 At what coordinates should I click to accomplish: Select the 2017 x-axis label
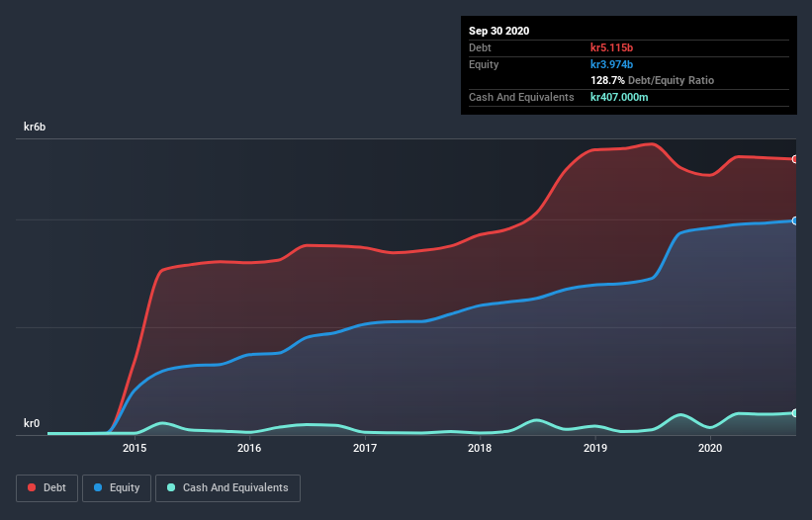pyautogui.click(x=365, y=448)
